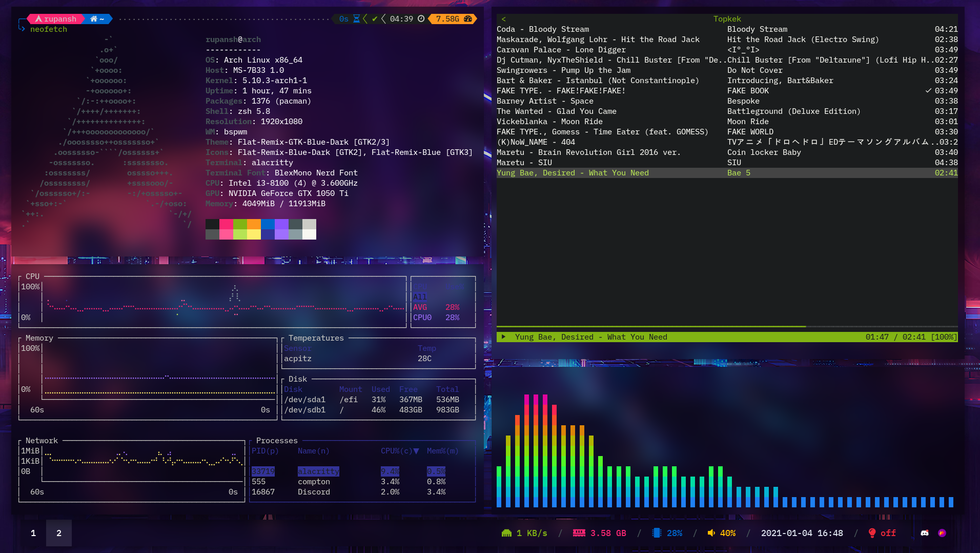Click the Mem%(m) process column header
980x553 pixels.
coord(443,451)
